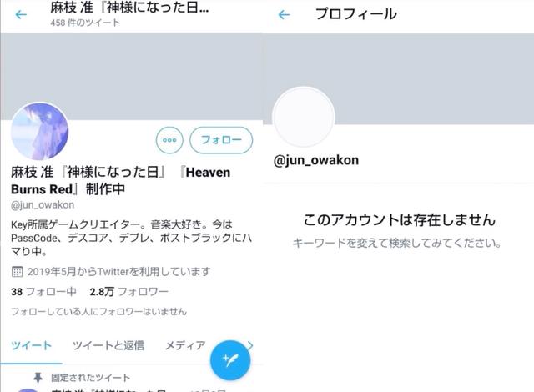Tap the compose tweet feather button

click(230, 360)
